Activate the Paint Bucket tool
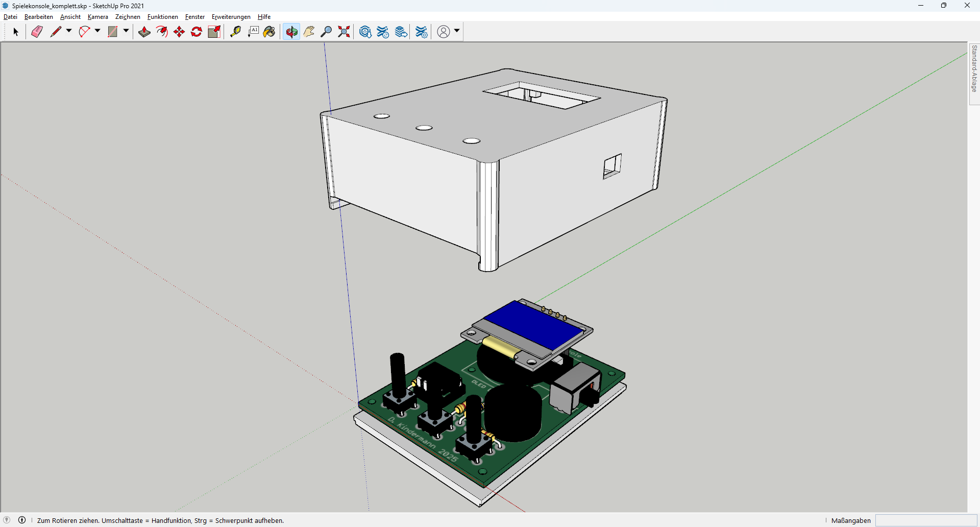The width and height of the screenshot is (980, 527). coord(269,31)
